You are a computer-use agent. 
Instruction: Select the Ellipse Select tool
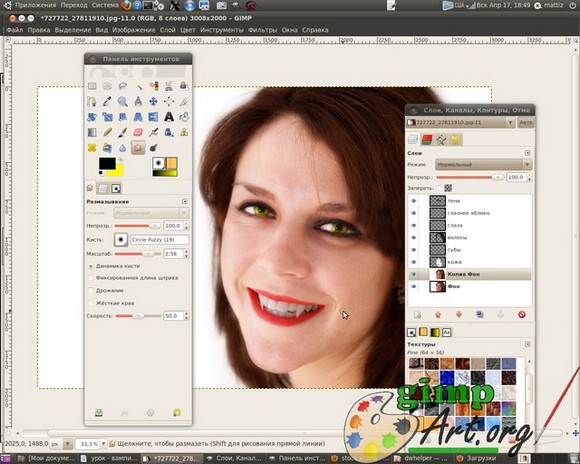click(x=107, y=86)
